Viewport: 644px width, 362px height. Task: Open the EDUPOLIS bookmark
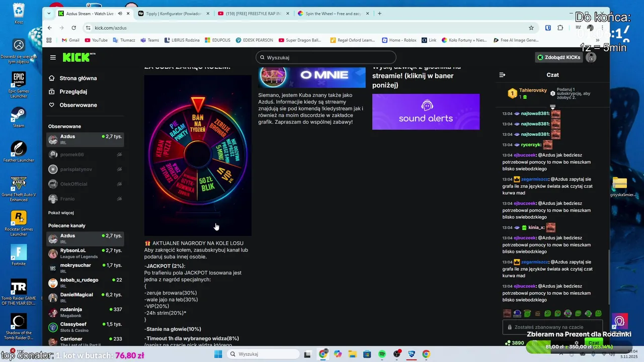coord(217,40)
